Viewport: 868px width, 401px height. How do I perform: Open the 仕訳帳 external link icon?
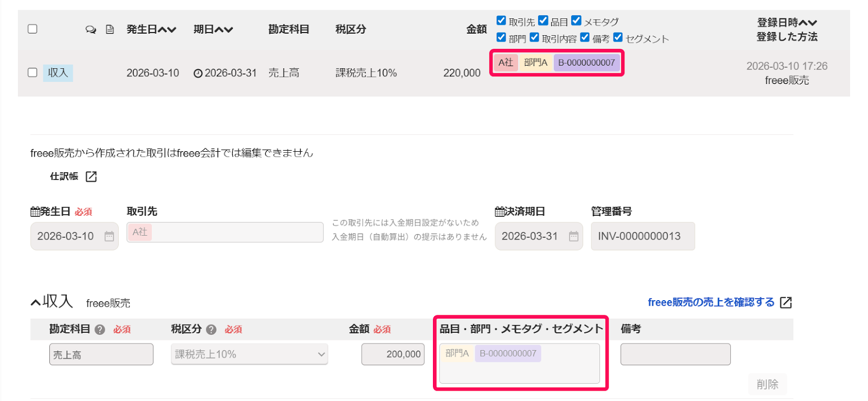tap(91, 177)
